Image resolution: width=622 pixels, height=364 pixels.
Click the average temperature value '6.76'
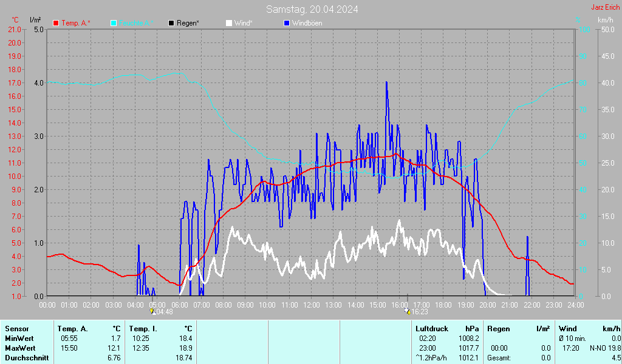coord(114,358)
